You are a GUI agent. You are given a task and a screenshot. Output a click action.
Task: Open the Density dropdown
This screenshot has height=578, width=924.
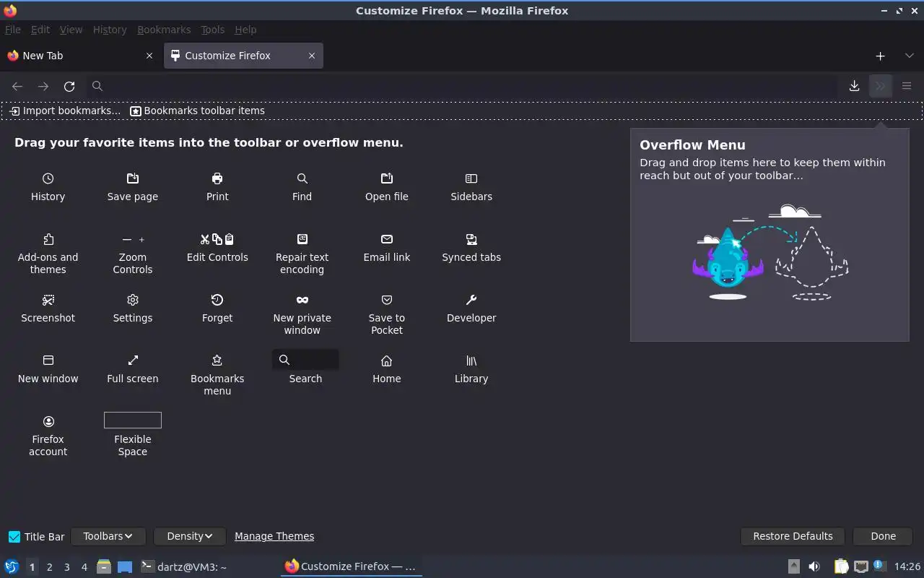(x=190, y=536)
